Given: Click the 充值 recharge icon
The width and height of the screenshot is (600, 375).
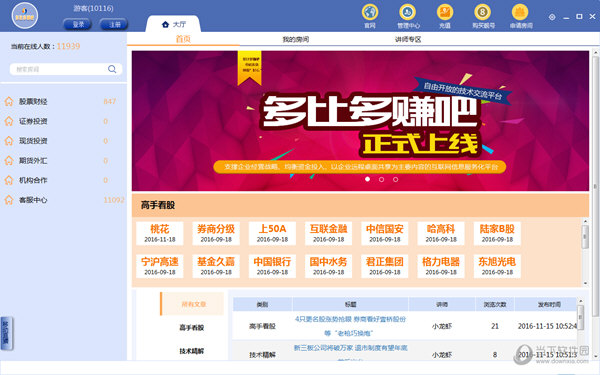Looking at the screenshot, I should (445, 16).
